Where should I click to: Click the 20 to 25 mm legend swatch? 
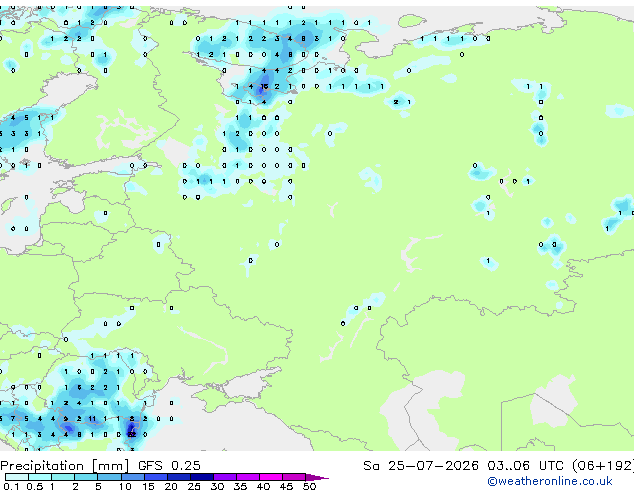pyautogui.click(x=179, y=477)
